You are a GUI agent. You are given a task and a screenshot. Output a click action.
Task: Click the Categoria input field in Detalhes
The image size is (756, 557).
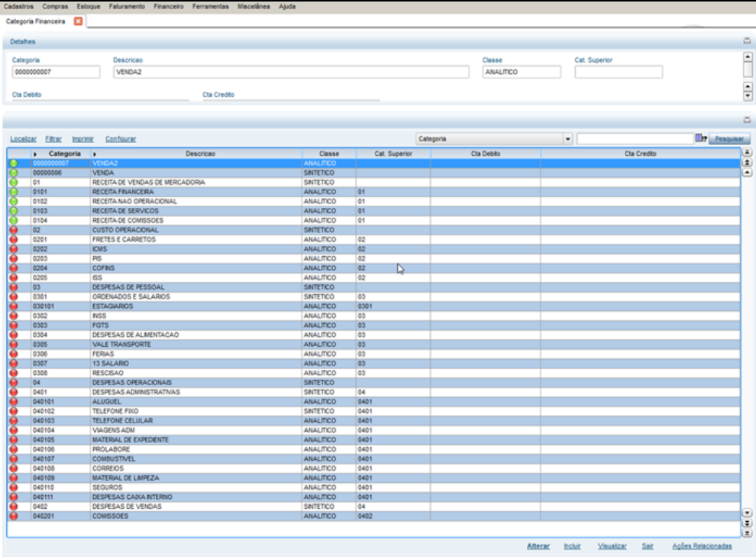[56, 72]
